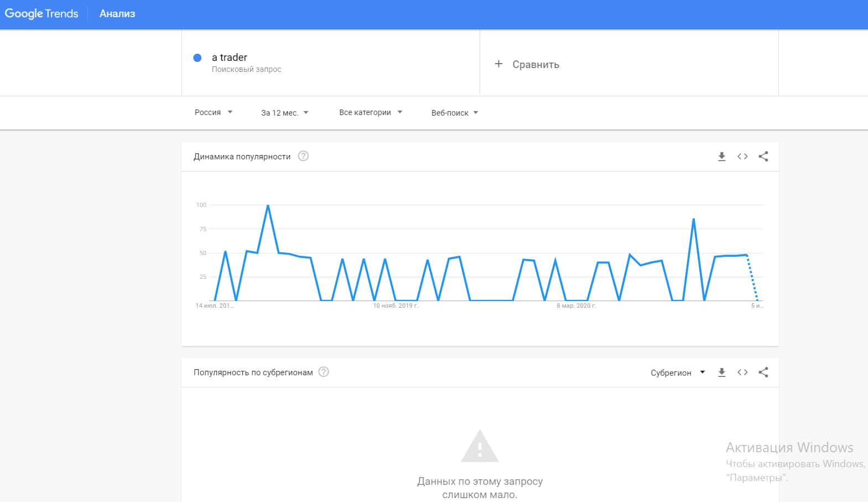Show help for Динамика популярности
Viewport: 868px width, 502px height.
303,156
